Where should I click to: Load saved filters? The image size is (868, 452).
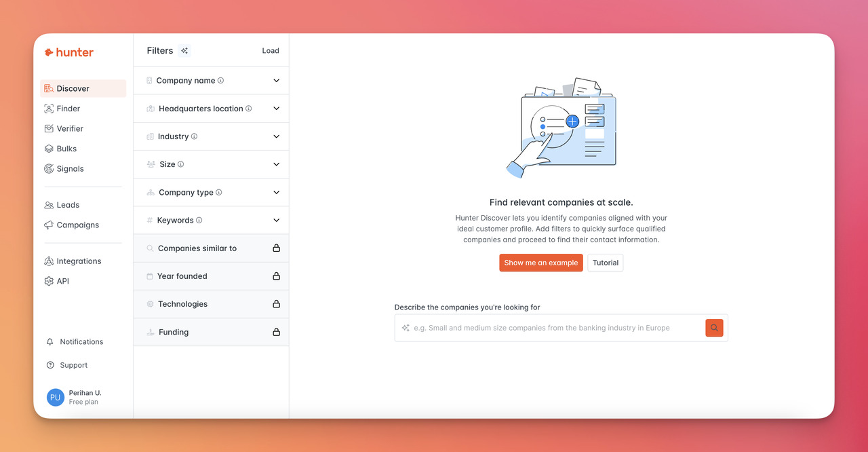(271, 50)
